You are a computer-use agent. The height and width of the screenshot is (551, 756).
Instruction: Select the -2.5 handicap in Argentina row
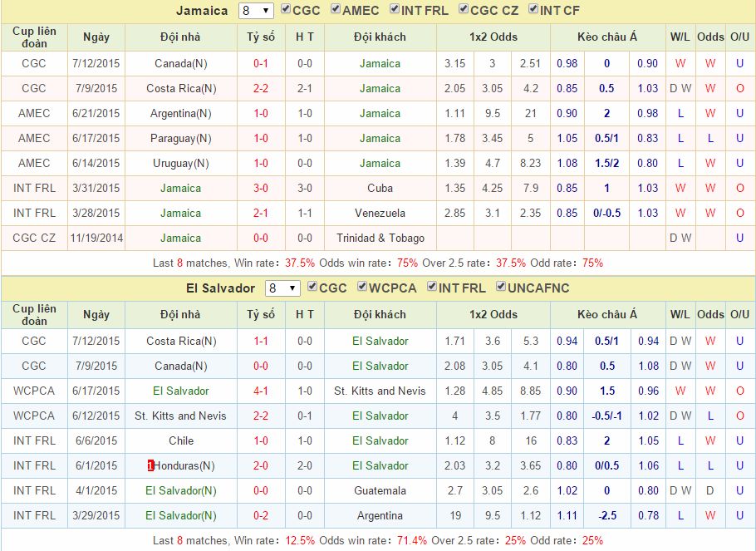[x=606, y=516]
